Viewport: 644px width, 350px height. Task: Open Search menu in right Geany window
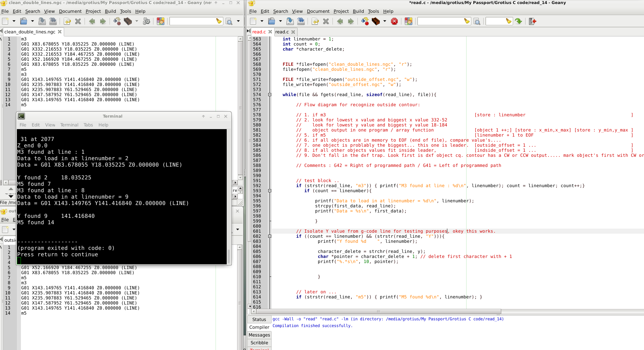point(280,11)
